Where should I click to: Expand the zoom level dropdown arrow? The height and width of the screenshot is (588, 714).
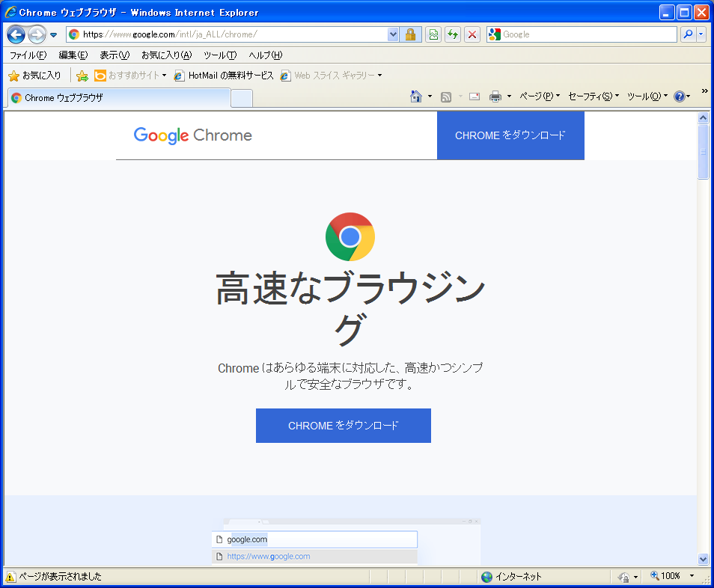click(692, 576)
